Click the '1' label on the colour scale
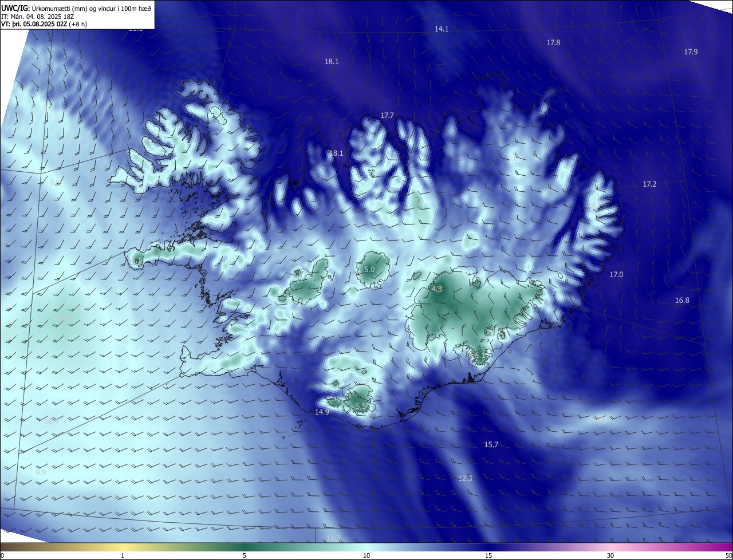This screenshot has height=560, width=733. (x=123, y=555)
